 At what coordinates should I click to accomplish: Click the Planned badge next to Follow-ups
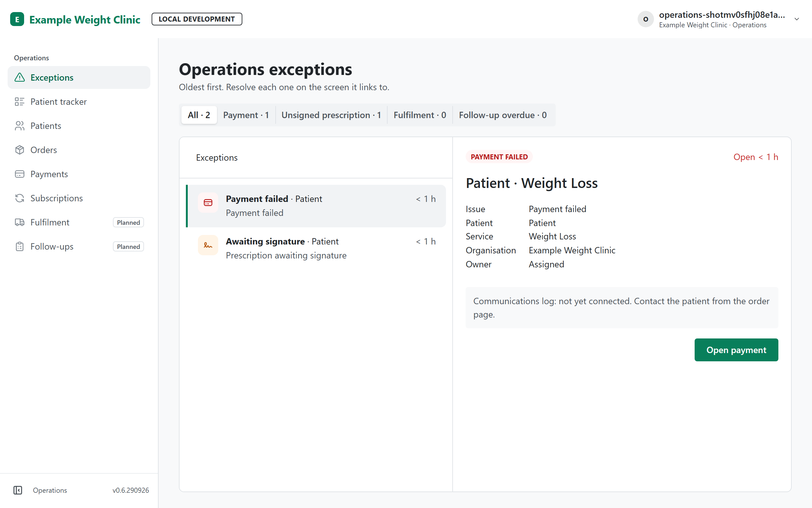click(x=128, y=247)
